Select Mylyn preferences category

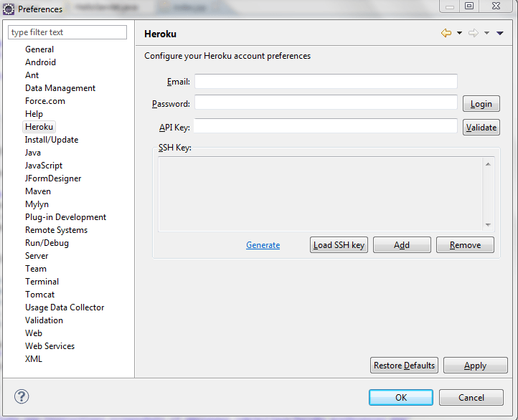37,204
